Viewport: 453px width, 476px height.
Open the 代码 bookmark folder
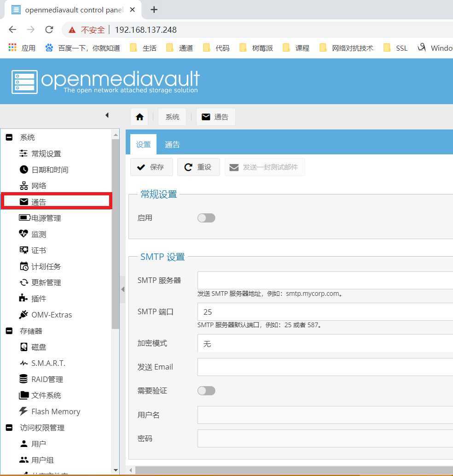(x=216, y=48)
